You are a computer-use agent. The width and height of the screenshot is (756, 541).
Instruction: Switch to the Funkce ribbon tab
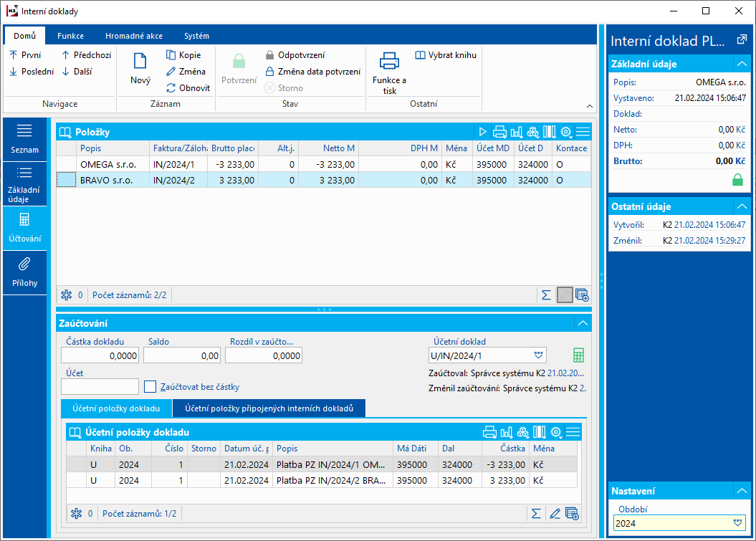click(x=70, y=36)
